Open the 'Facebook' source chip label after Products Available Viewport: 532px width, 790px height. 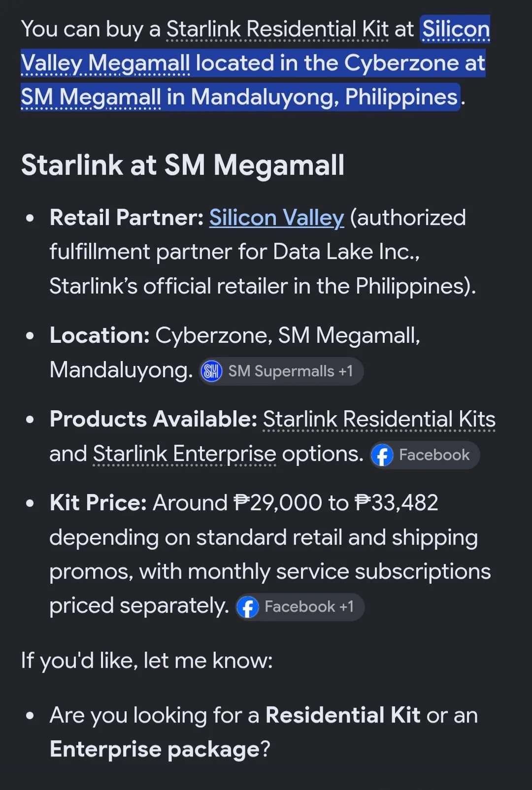(x=434, y=455)
